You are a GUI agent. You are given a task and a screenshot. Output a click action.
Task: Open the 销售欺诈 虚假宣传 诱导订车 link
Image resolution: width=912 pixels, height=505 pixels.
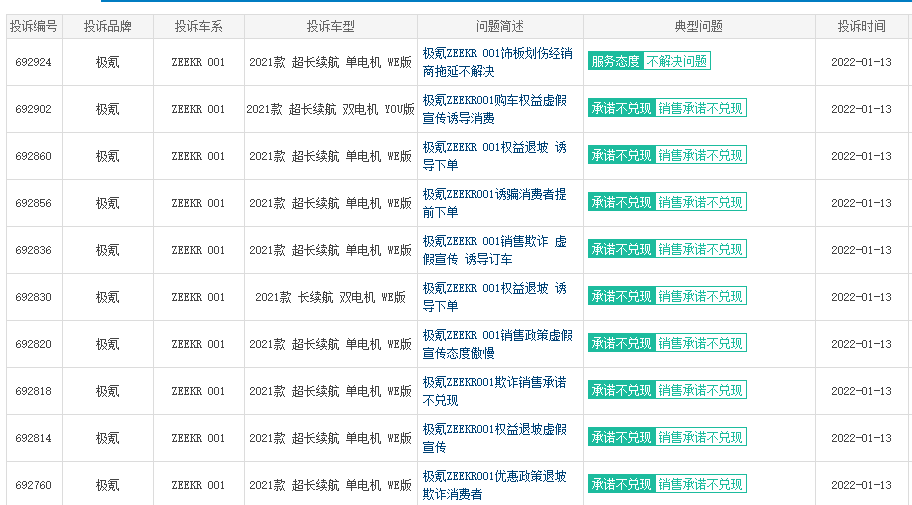(494, 250)
